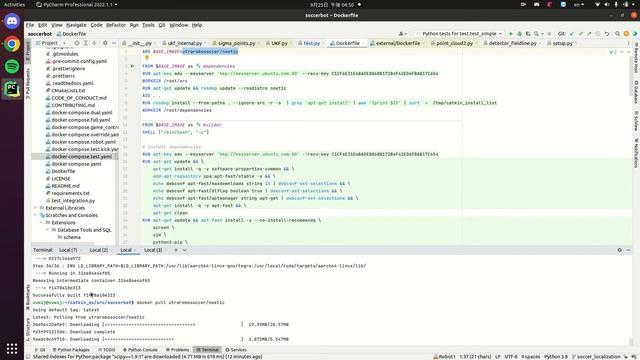This screenshot has height=360, width=640.
Task: Open Discord from the Ubuntu dock
Action: point(12,21)
